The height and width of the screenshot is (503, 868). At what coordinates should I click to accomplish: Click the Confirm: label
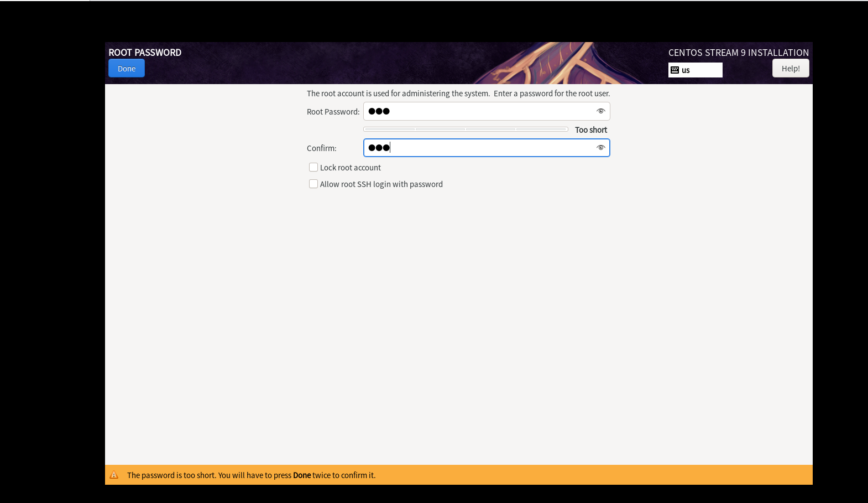point(322,148)
